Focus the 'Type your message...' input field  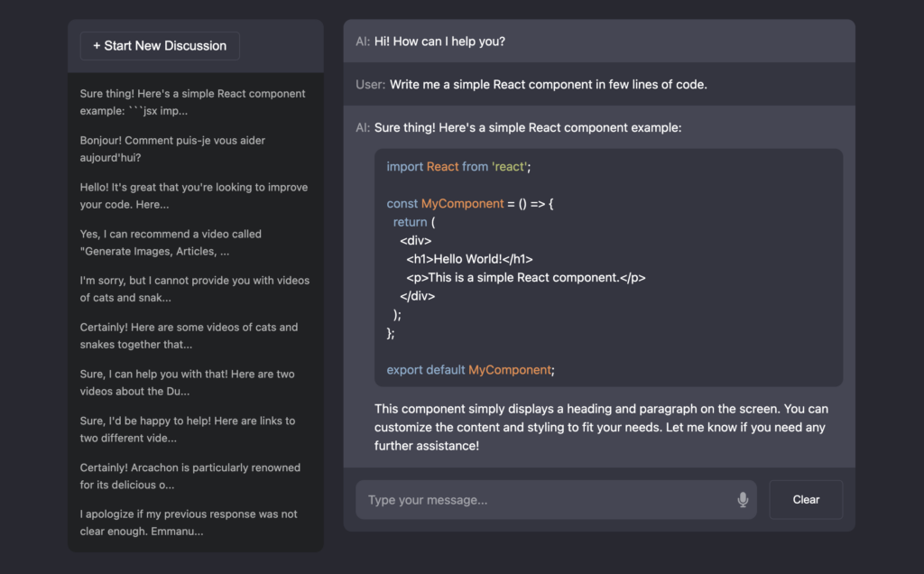556,500
